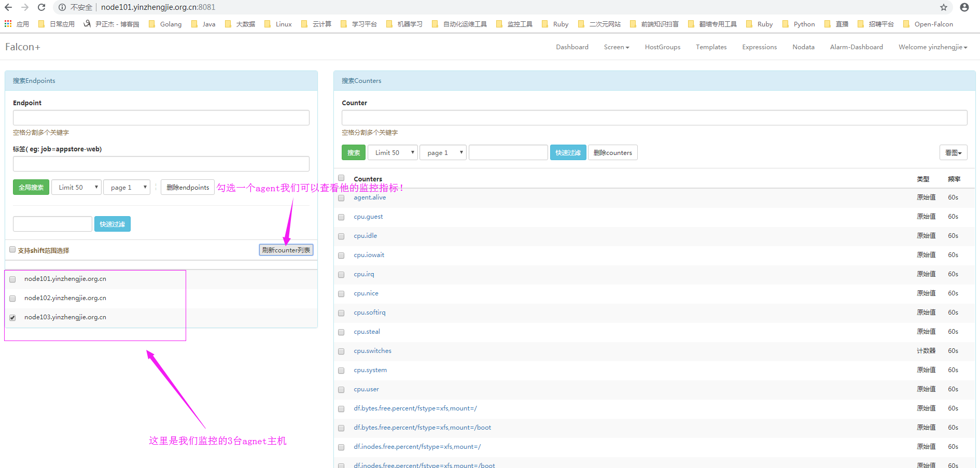980x468 pixels.
Task: Check the cpu.user counter checkbox
Action: (x=341, y=390)
